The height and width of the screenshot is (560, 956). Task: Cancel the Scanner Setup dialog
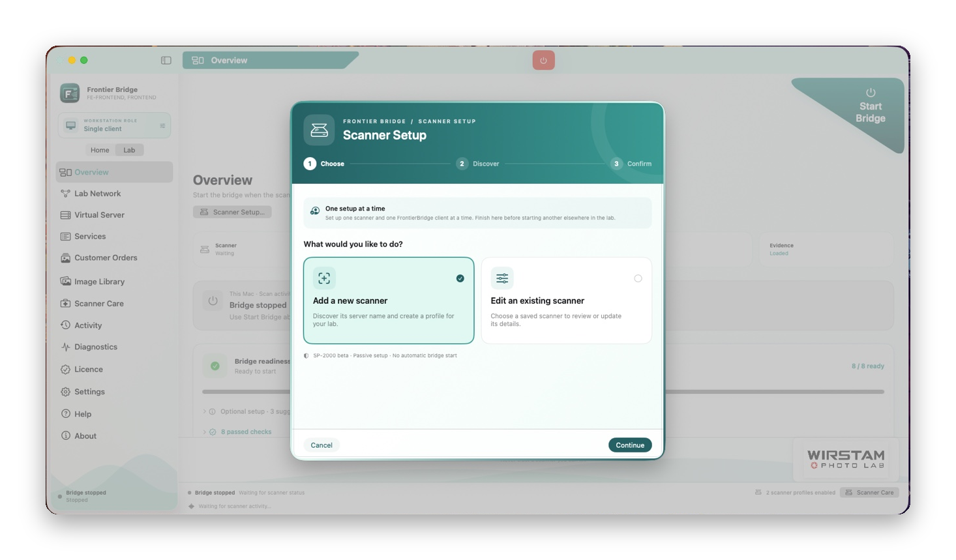[321, 445]
